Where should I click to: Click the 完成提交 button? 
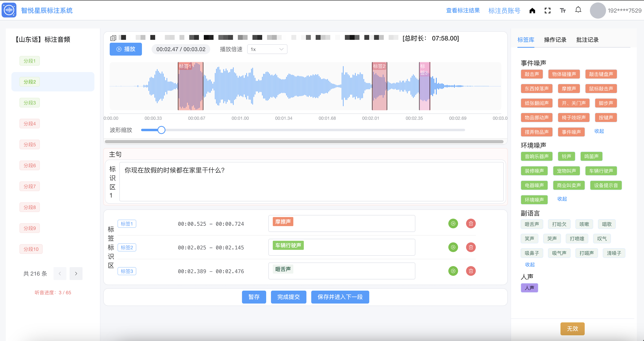288,297
